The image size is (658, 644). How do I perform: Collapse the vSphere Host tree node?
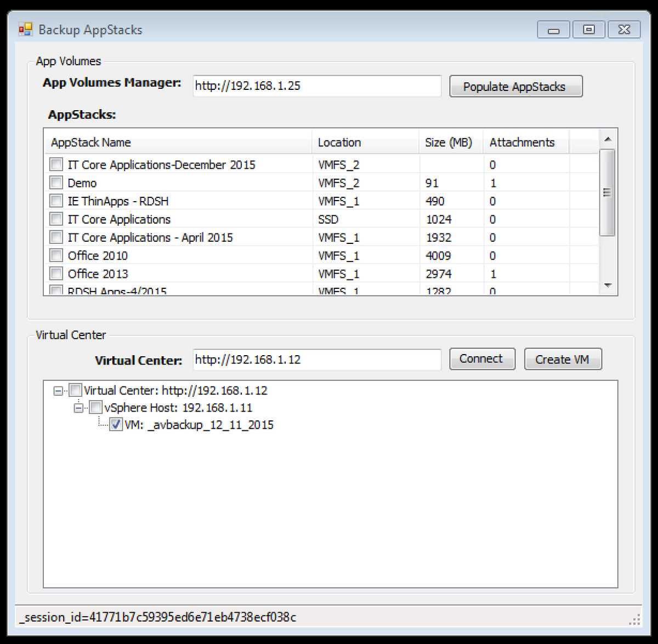78,408
